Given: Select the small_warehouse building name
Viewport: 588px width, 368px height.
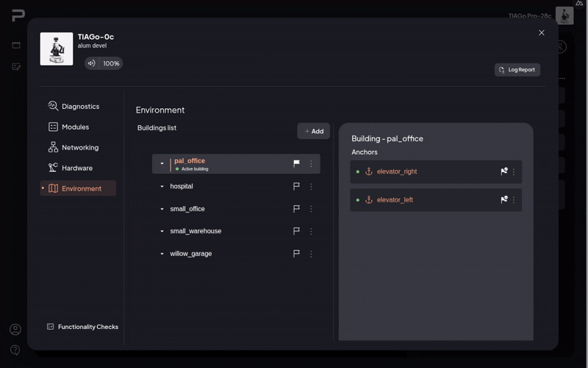Looking at the screenshot, I should (196, 231).
